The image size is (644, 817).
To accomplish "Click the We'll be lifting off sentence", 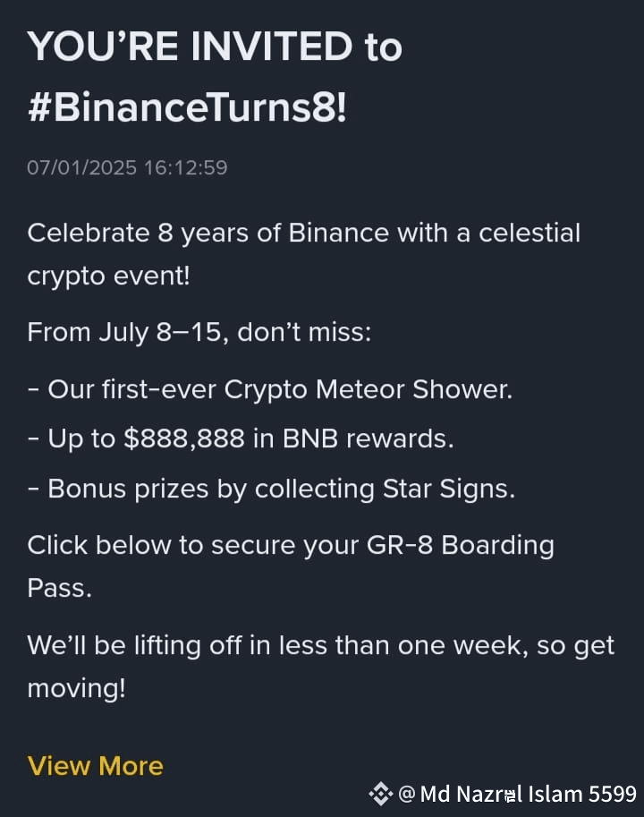I will 321,645.
